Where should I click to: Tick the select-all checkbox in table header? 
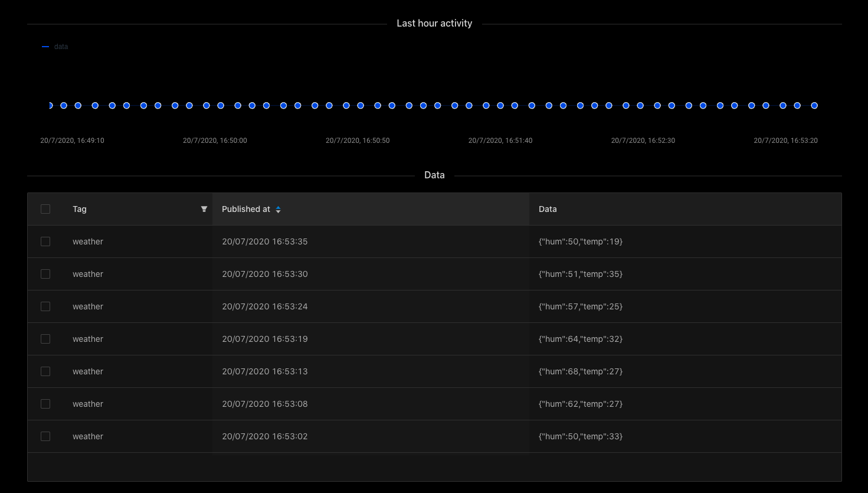pyautogui.click(x=45, y=209)
